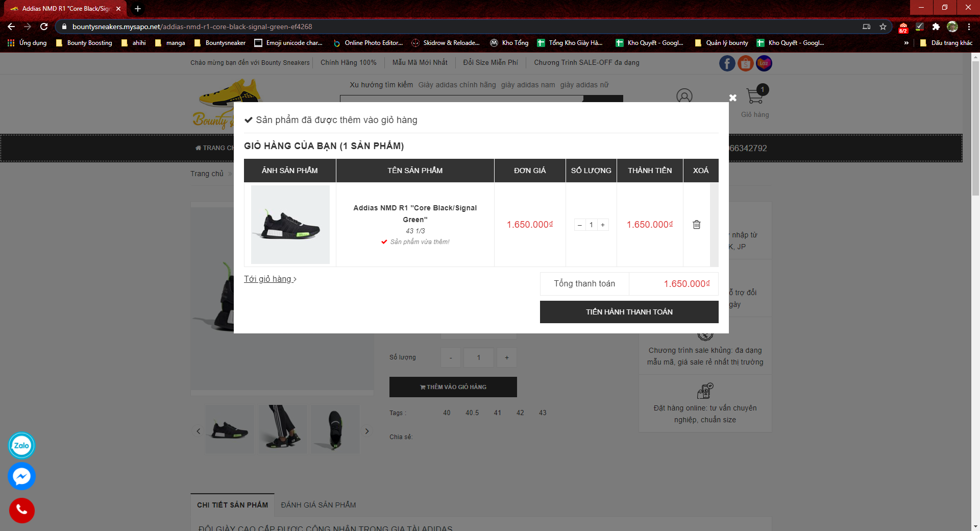The height and width of the screenshot is (531, 980).
Task: Open the Kho Tổng bookmark
Action: point(509,43)
